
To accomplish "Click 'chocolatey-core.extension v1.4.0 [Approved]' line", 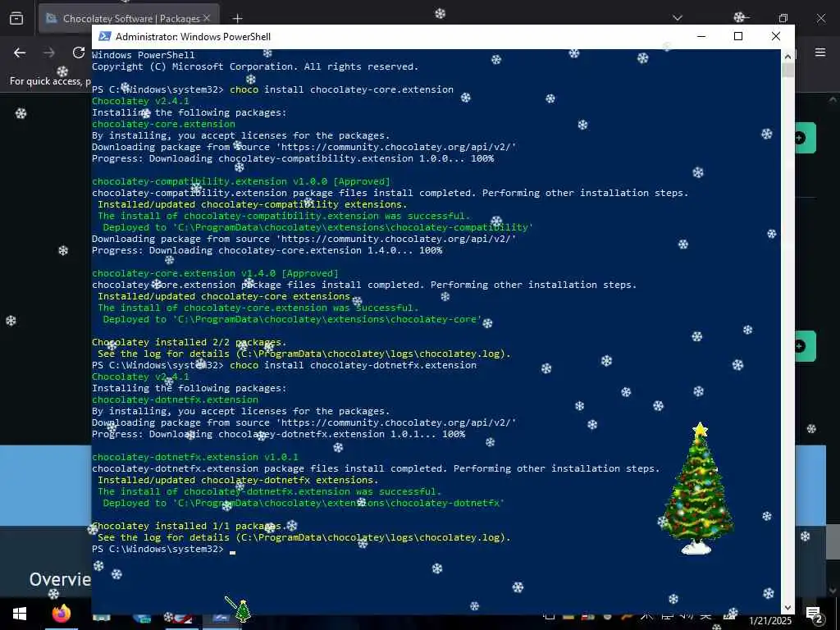I will (x=215, y=273).
